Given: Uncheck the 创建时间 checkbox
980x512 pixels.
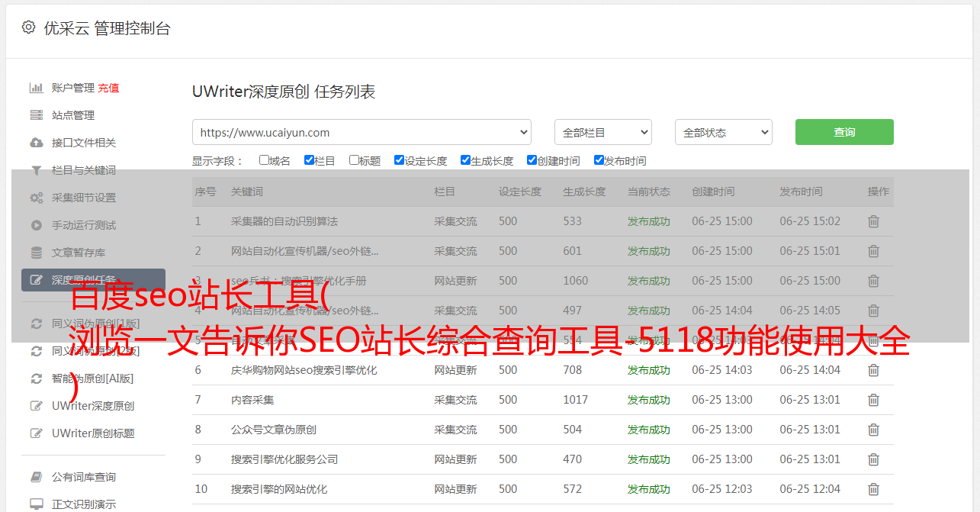Looking at the screenshot, I should point(532,160).
